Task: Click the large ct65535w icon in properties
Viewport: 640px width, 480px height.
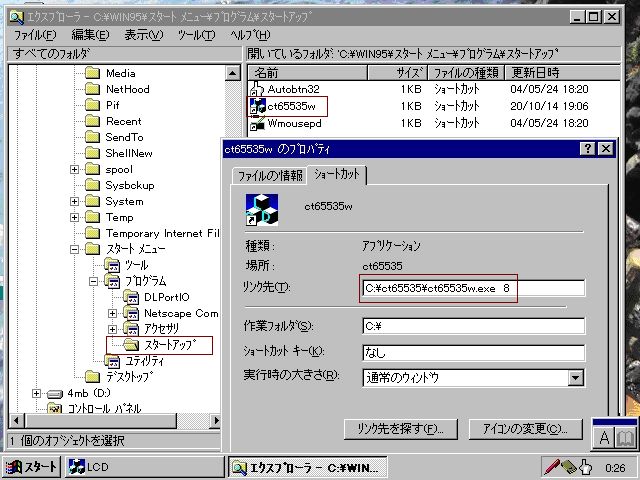Action: click(x=262, y=210)
